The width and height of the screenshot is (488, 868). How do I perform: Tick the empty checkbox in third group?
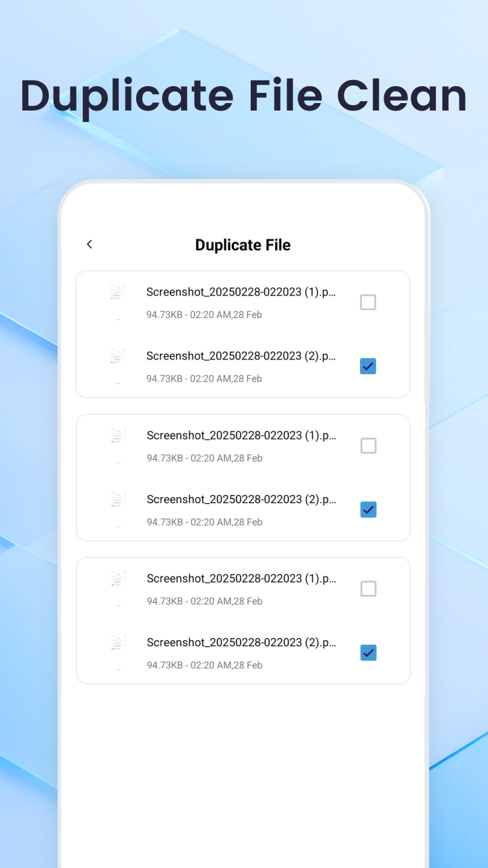pos(368,589)
